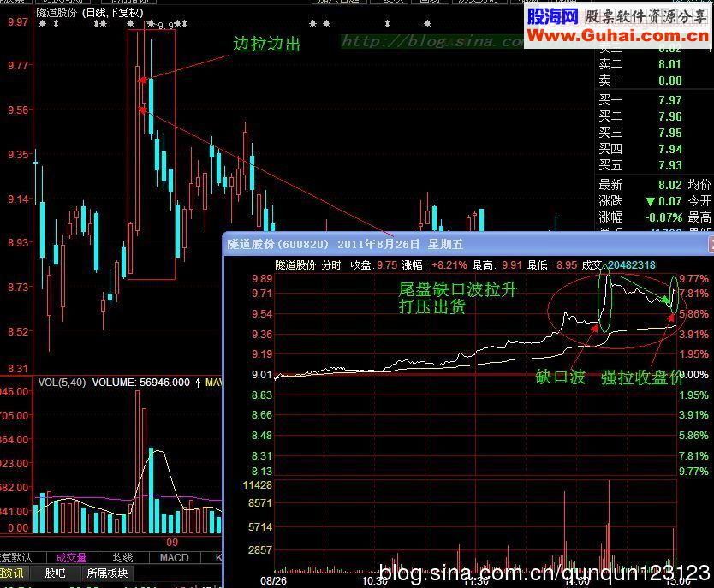This screenshot has width=714, height=588.
Task: Open the 股吧 tab
Action: coord(55,573)
